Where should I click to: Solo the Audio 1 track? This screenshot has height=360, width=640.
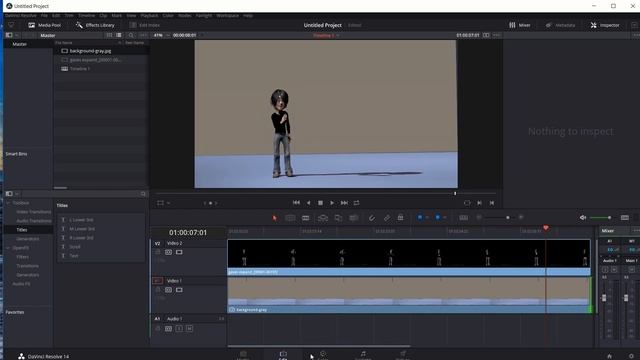pos(179,328)
